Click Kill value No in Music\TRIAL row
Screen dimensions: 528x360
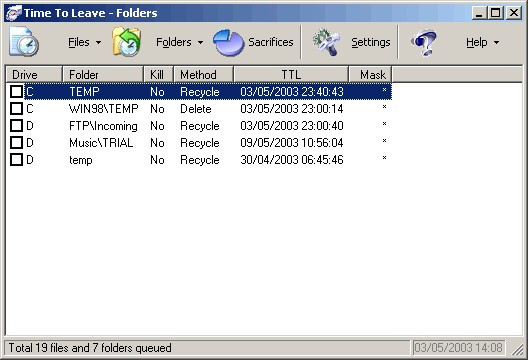pyautogui.click(x=157, y=143)
